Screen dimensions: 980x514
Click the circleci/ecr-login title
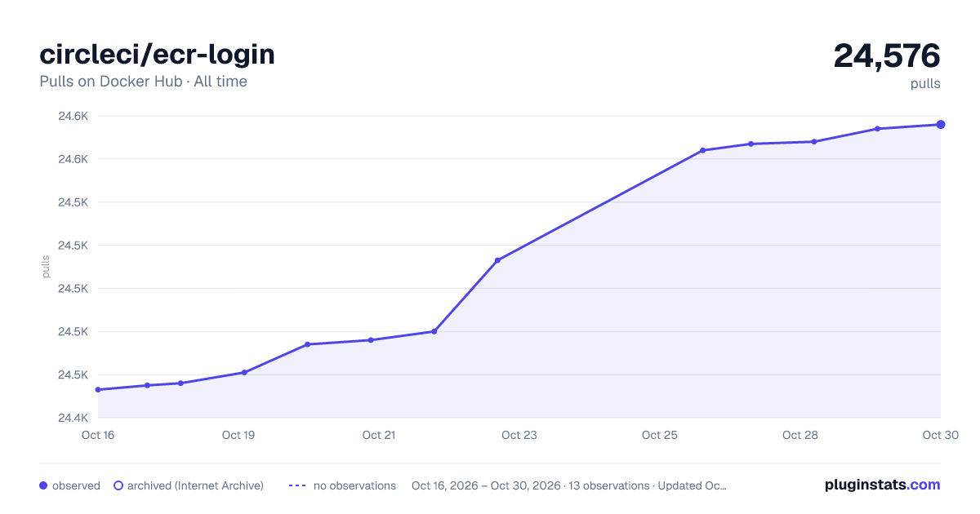(158, 54)
